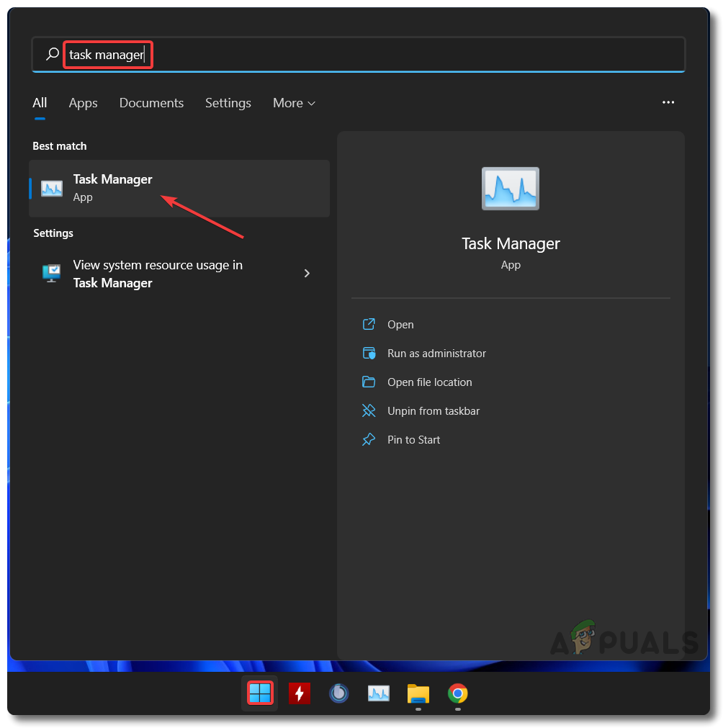Viewport: 723px width, 728px height.
Task: Click the Pin to Start pin icon
Action: tap(369, 439)
